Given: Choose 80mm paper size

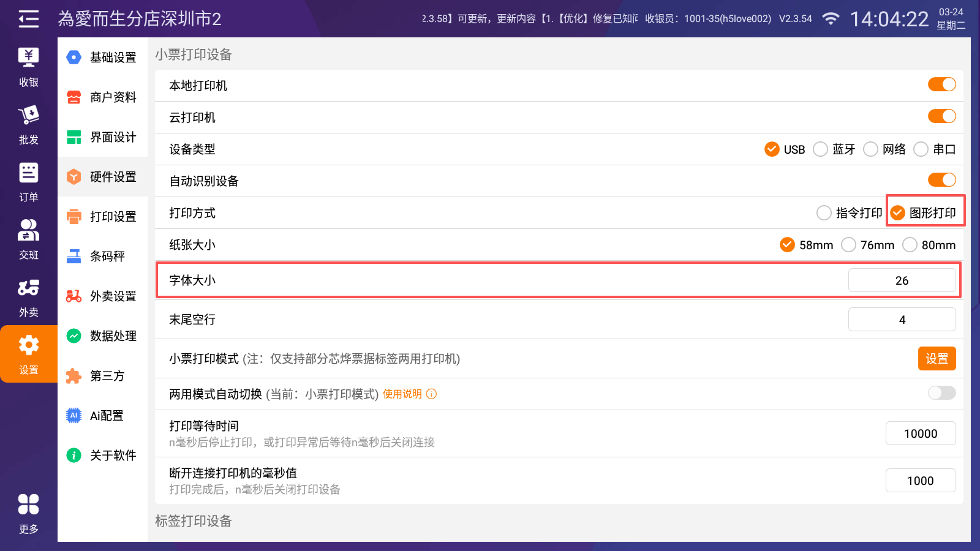Looking at the screenshot, I should point(910,245).
